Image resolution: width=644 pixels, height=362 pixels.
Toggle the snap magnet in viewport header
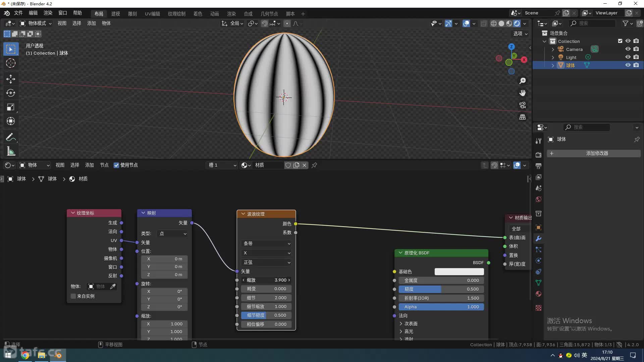pos(264,23)
